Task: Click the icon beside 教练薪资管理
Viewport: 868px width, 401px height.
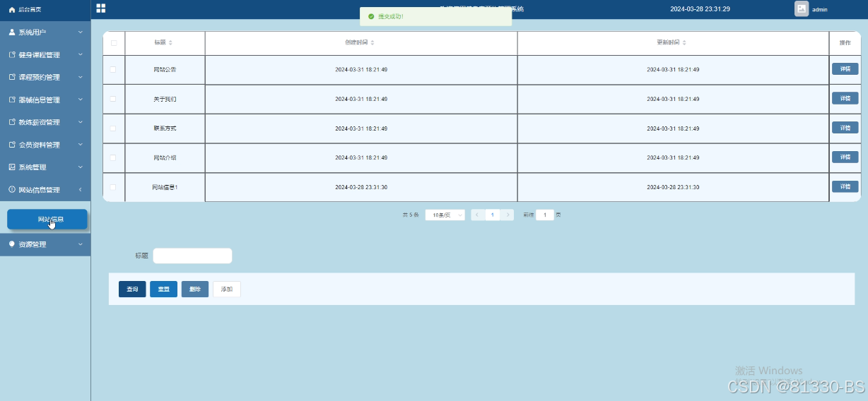Action: (x=12, y=122)
